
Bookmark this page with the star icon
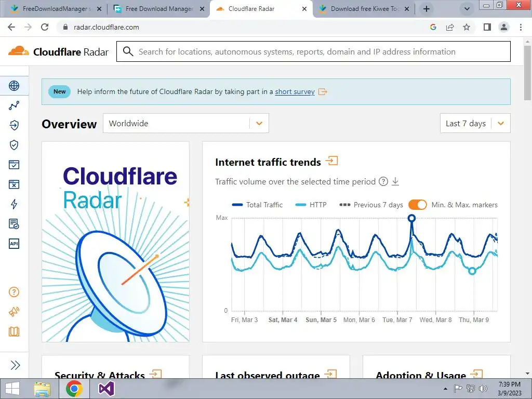tap(467, 27)
